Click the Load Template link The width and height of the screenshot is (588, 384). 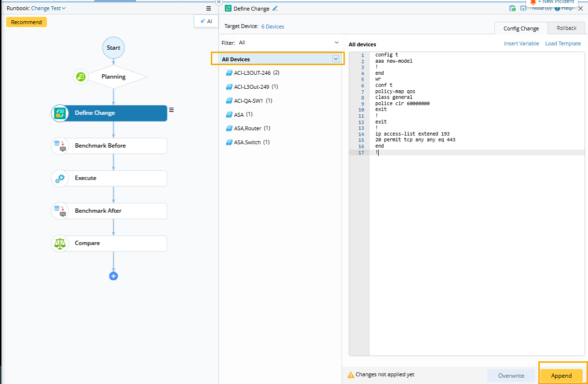click(x=562, y=43)
